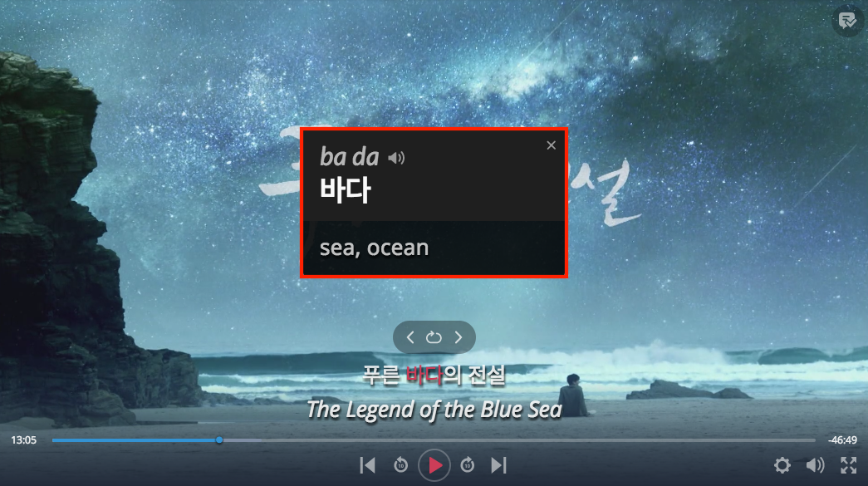Viewport: 868px width, 486px height.
Task: Skip to previous episode
Action: pyautogui.click(x=368, y=465)
